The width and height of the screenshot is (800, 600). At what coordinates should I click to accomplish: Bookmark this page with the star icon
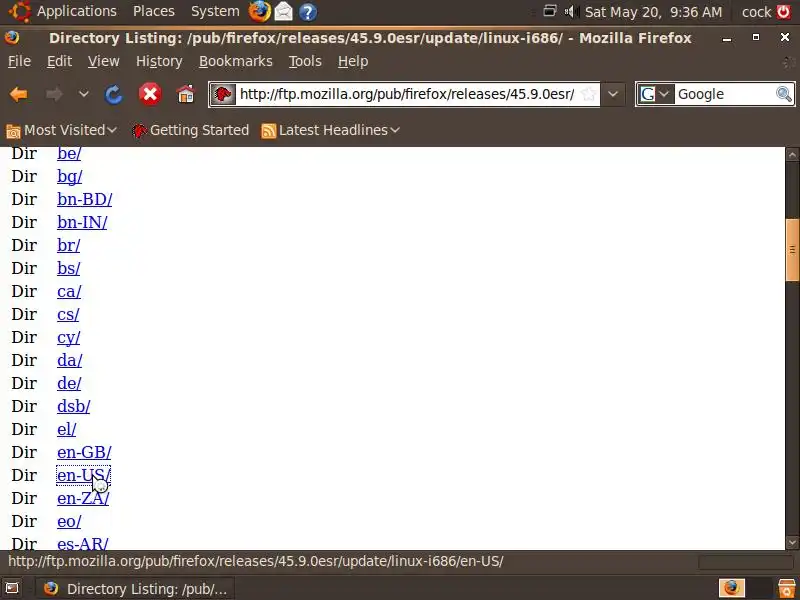tap(589, 94)
